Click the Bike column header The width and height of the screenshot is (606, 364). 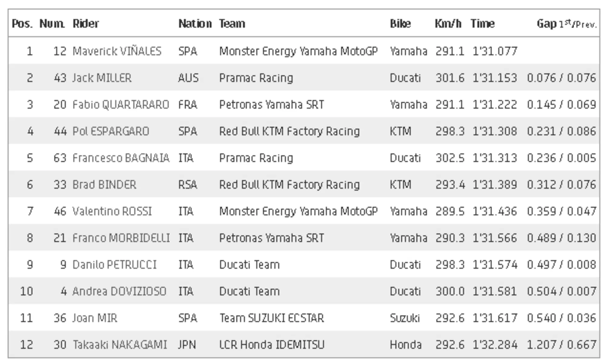pyautogui.click(x=400, y=24)
